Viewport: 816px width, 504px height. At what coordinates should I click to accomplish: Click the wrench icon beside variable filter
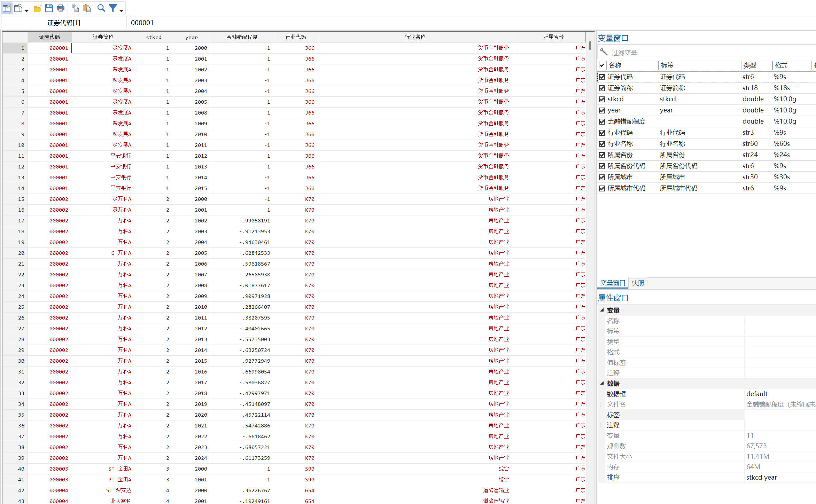(x=604, y=52)
